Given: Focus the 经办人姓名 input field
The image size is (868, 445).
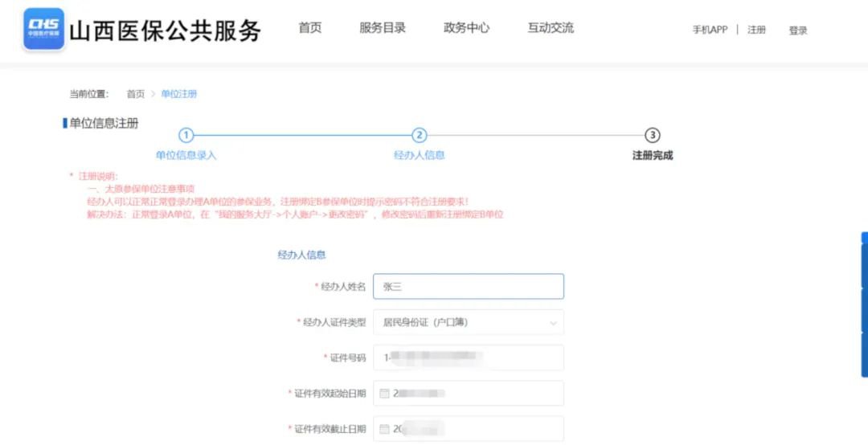Looking at the screenshot, I should tap(469, 287).
